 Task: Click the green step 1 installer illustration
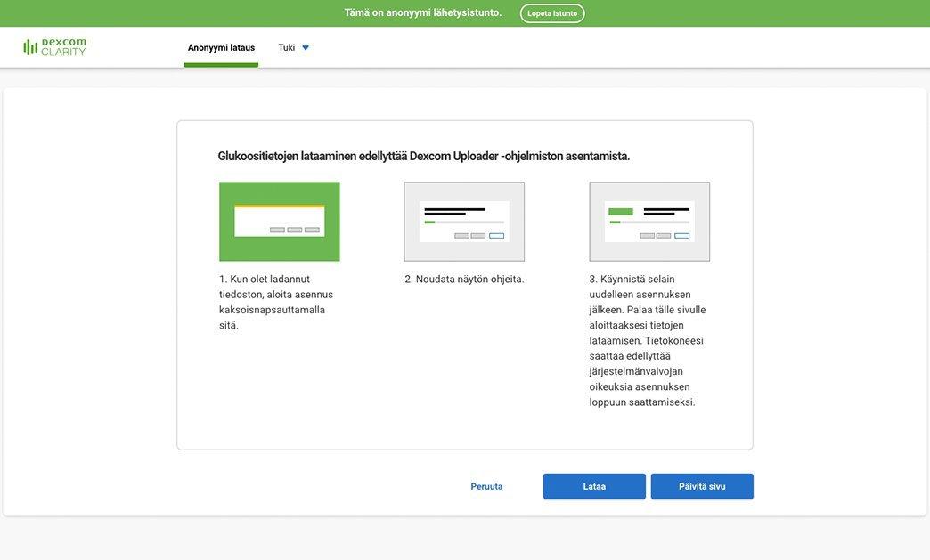(280, 222)
